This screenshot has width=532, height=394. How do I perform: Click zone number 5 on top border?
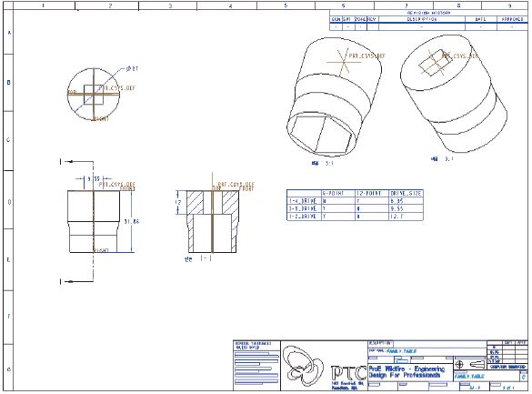pyautogui.click(x=286, y=5)
